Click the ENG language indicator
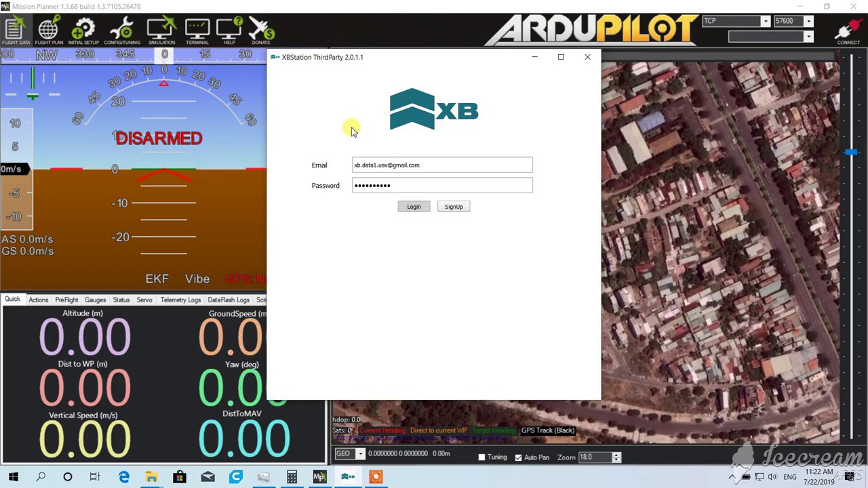Viewport: 868px width, 488px height. 790,477
